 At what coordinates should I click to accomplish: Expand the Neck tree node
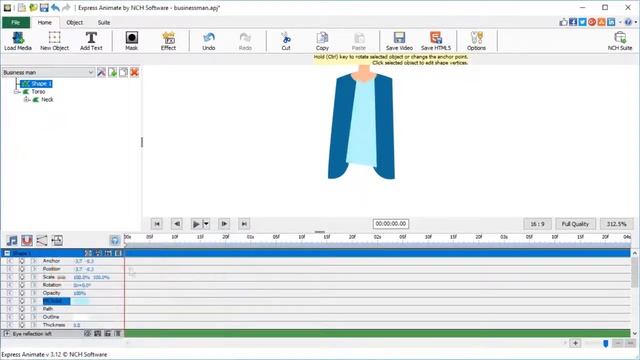pyautogui.click(x=26, y=100)
